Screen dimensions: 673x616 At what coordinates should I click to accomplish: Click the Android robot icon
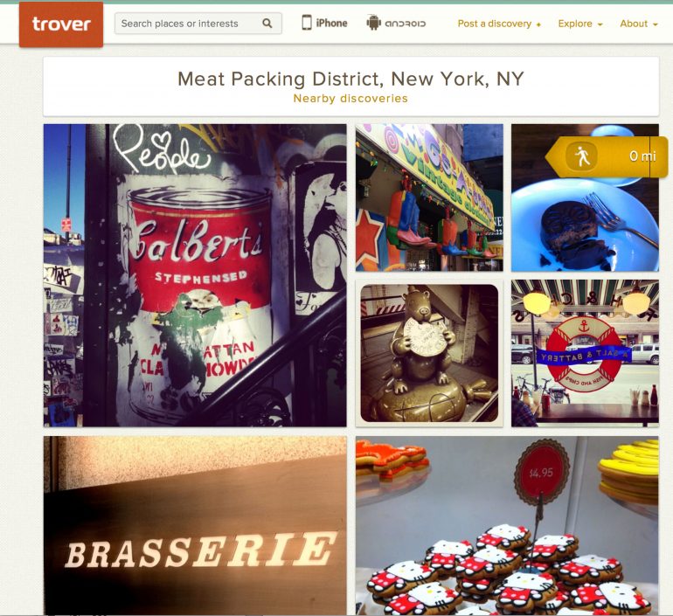click(373, 23)
